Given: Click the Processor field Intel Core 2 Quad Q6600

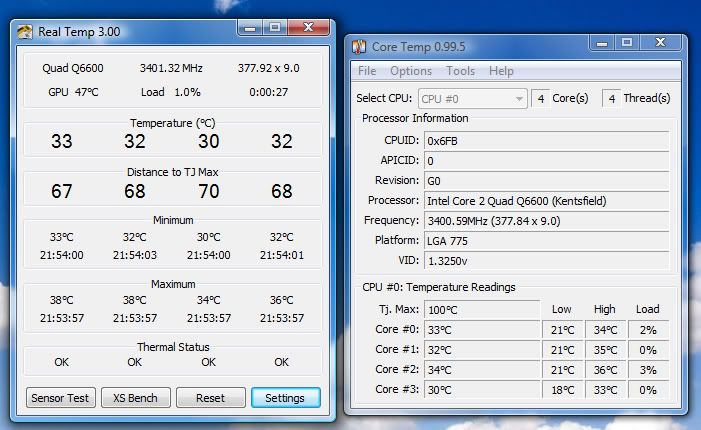Looking at the screenshot, I should coord(546,201).
